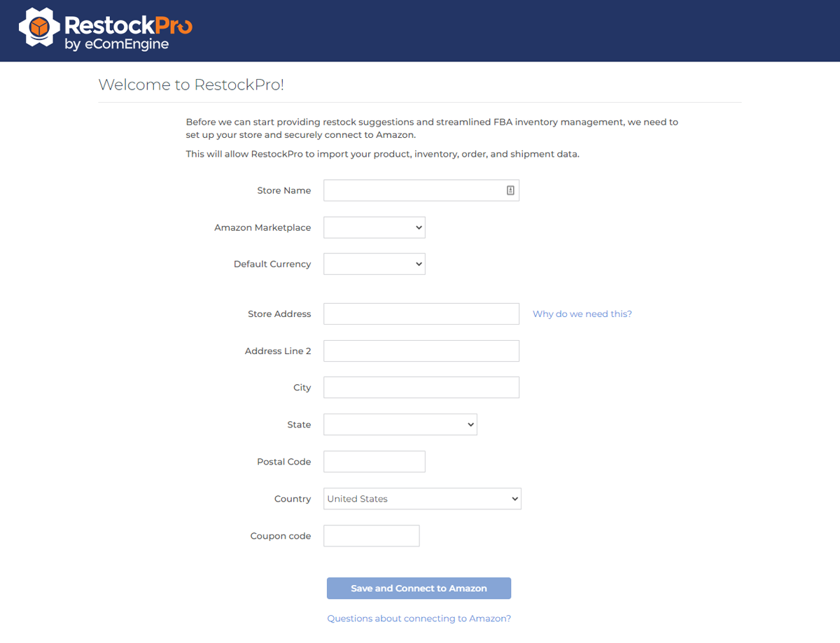Click Save and Connect to Amazon button
The height and width of the screenshot is (643, 840).
[x=419, y=588]
